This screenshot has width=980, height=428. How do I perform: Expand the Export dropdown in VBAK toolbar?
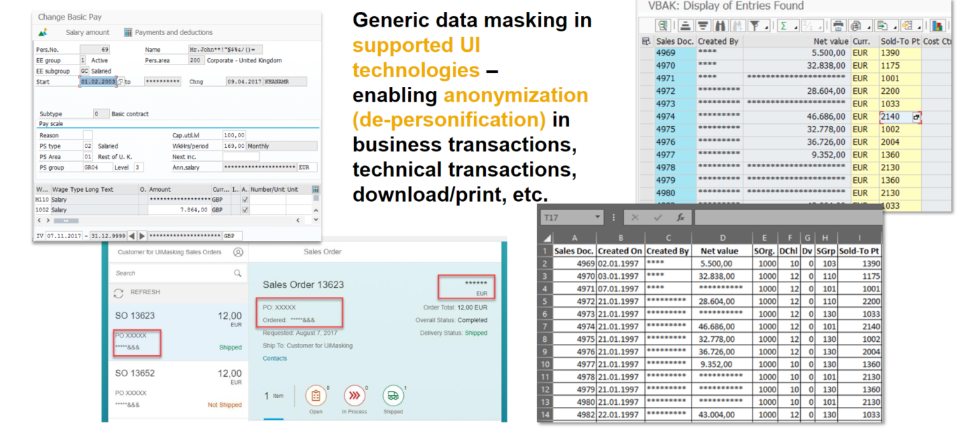pos(894,27)
